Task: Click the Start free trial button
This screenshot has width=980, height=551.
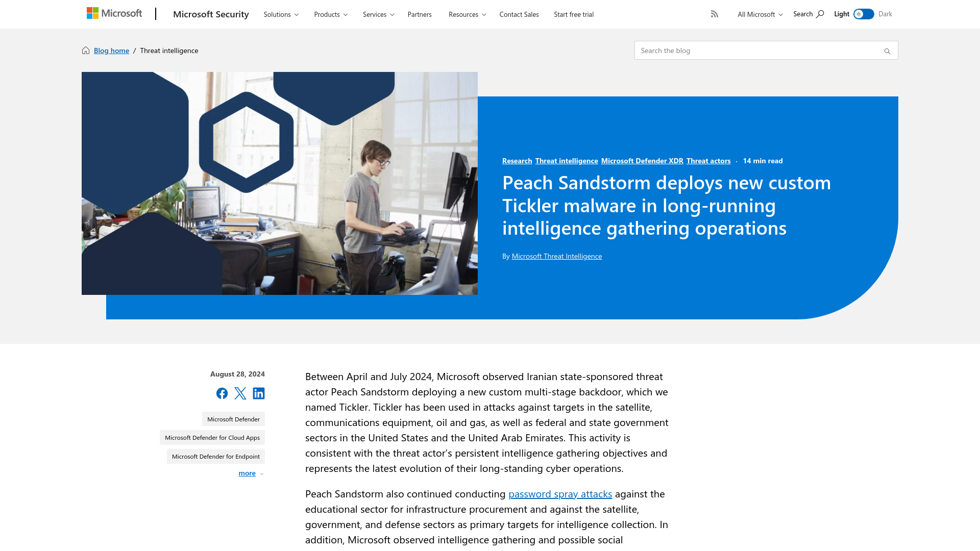Action: coord(574,14)
